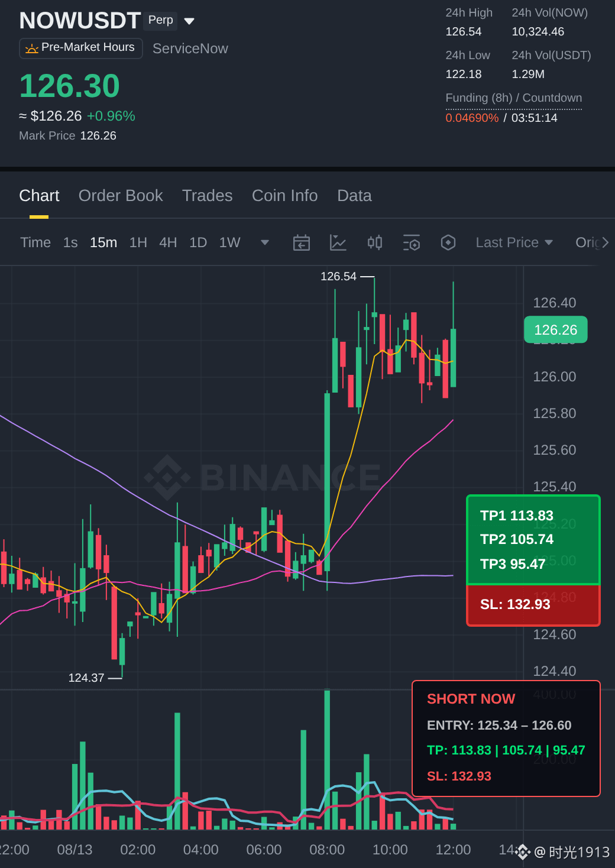615x868 pixels.
Task: Tap the 126.54 high price marker
Action: (x=339, y=276)
